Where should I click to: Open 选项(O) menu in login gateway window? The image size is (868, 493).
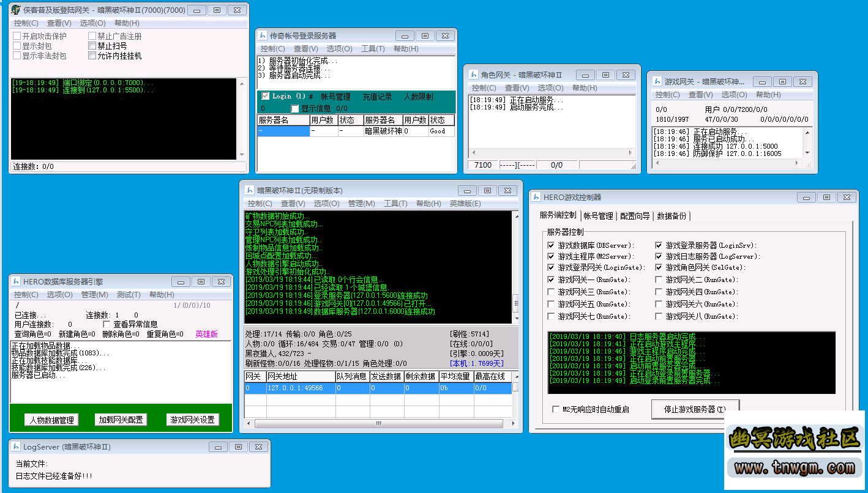(92, 23)
